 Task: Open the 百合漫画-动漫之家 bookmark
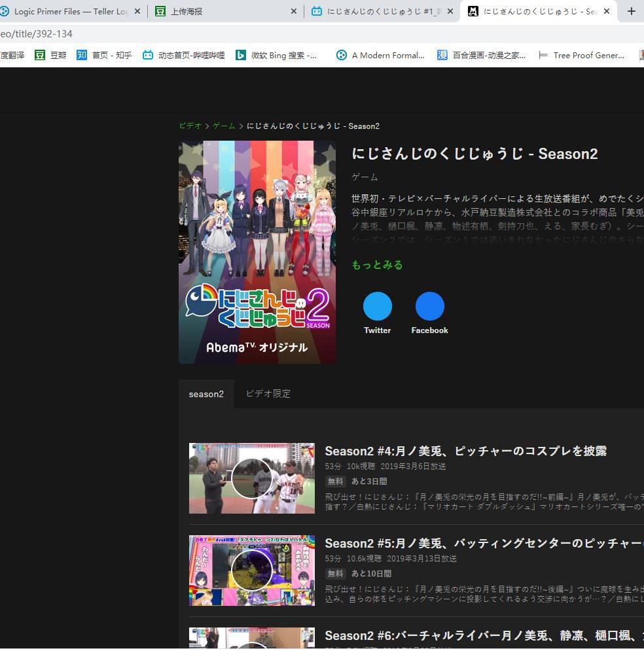coord(481,56)
